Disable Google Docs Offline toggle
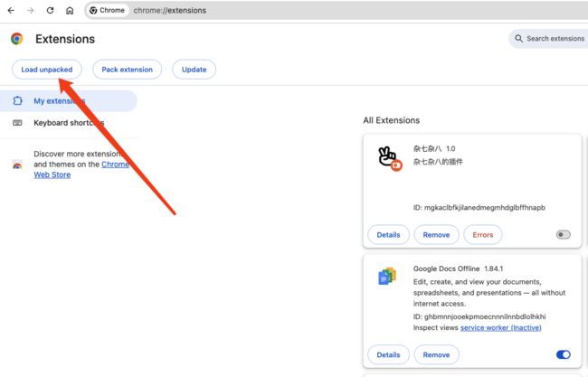This screenshot has width=588, height=377. coord(563,354)
